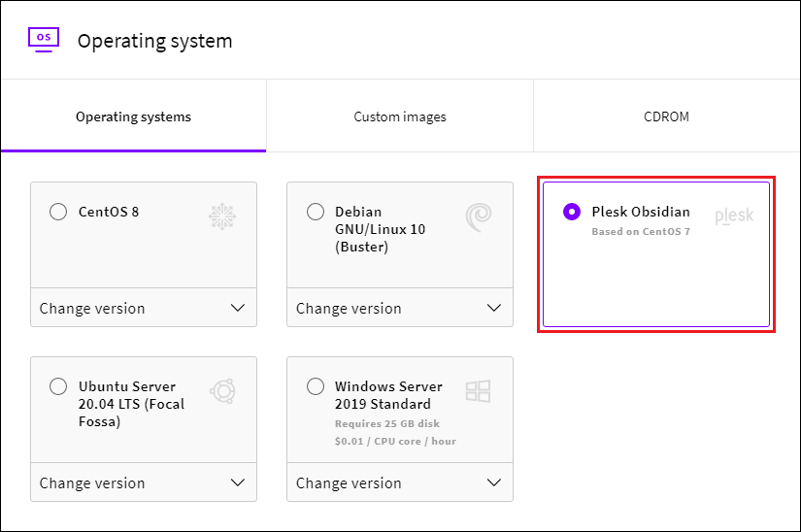This screenshot has width=801, height=532.
Task: Click the Plesk logo icon
Action: coord(734,216)
